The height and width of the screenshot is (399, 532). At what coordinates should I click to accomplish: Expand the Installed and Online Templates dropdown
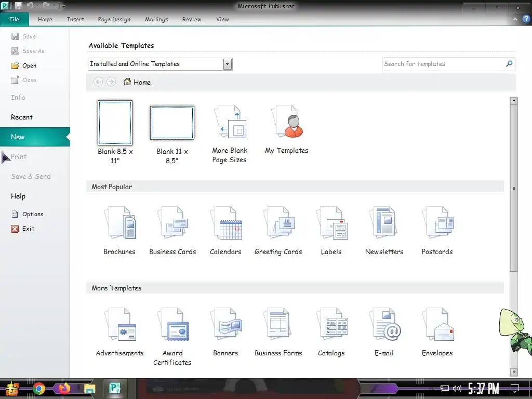(228, 64)
